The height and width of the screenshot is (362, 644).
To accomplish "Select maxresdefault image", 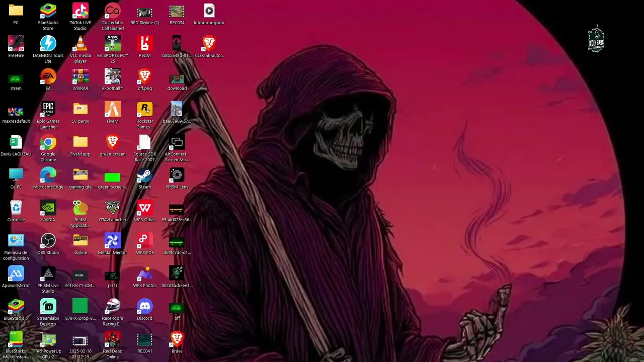I will 16,111.
